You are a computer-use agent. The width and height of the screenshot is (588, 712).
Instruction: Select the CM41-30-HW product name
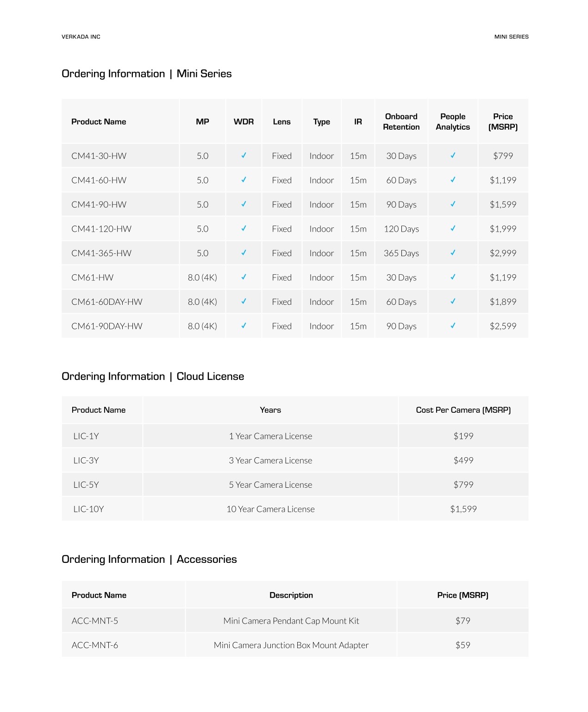click(99, 156)
